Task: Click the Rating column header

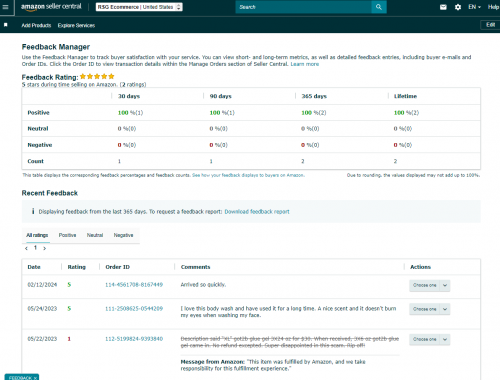Action: (77, 267)
